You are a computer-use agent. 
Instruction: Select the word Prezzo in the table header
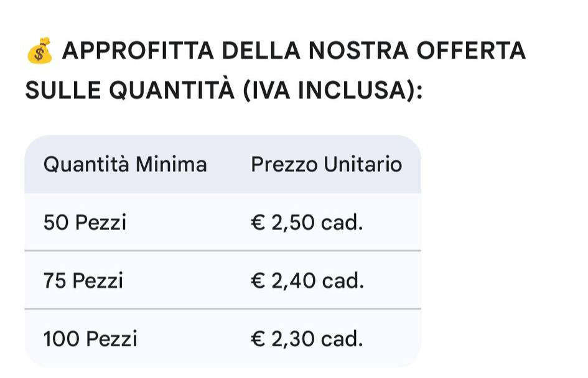point(283,165)
